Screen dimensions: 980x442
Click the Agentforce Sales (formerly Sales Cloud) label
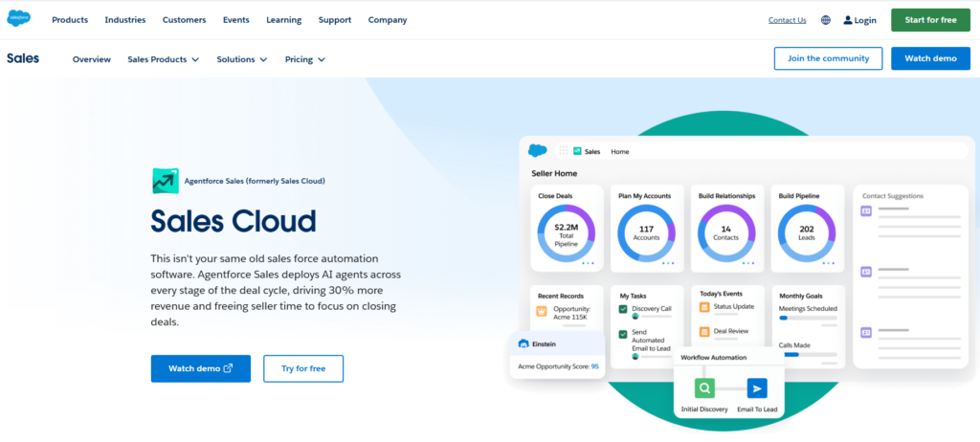click(255, 182)
